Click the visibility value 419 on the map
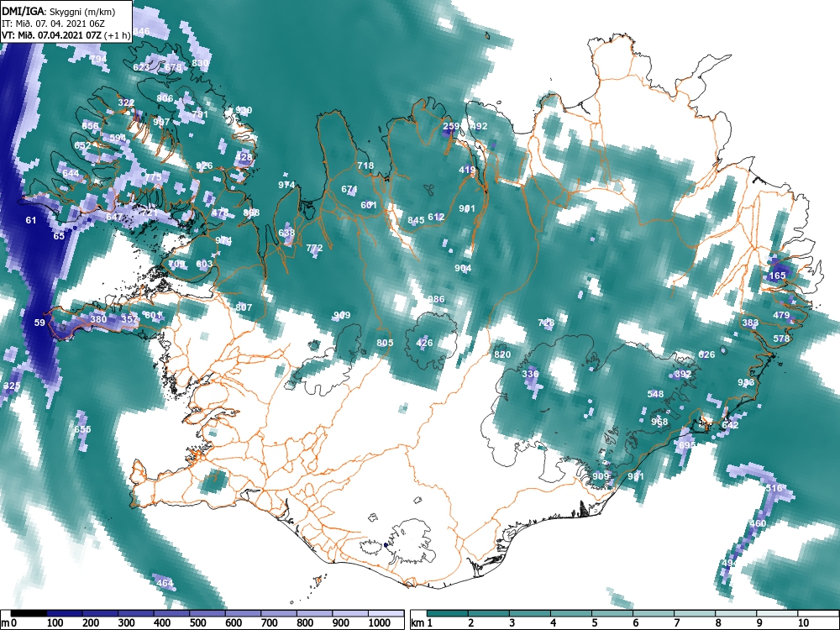Image resolution: width=840 pixels, height=630 pixels. coord(467,170)
